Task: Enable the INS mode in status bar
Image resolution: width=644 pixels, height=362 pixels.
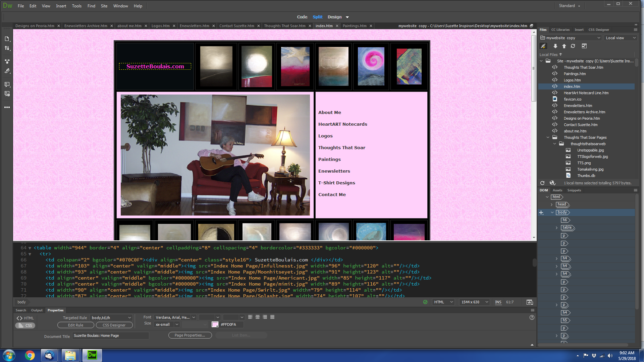Action: pos(498,302)
